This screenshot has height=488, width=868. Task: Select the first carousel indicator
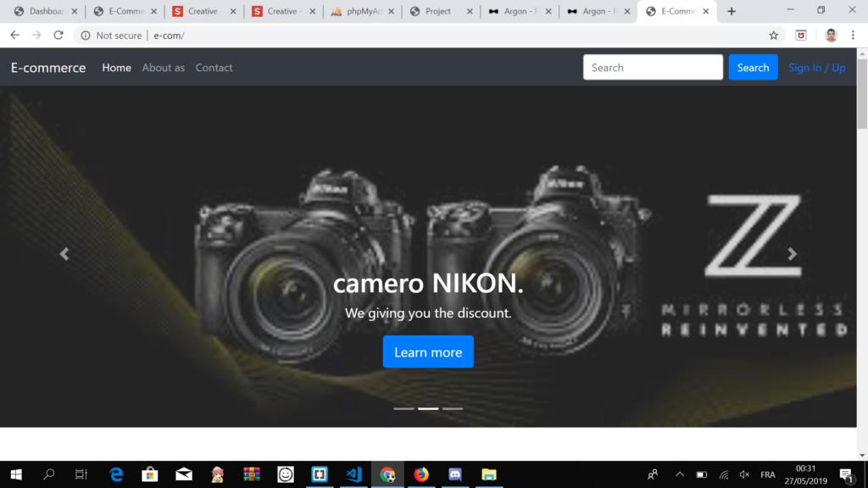click(403, 408)
